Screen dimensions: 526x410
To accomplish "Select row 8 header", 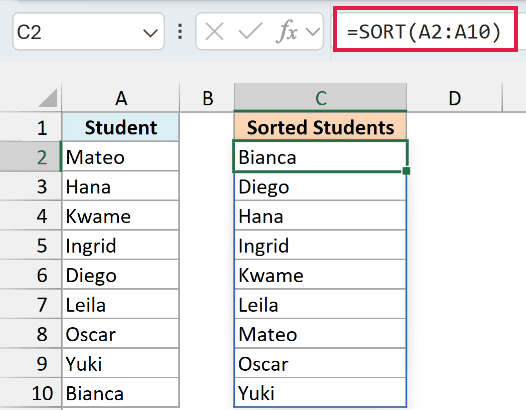I will pos(31,334).
